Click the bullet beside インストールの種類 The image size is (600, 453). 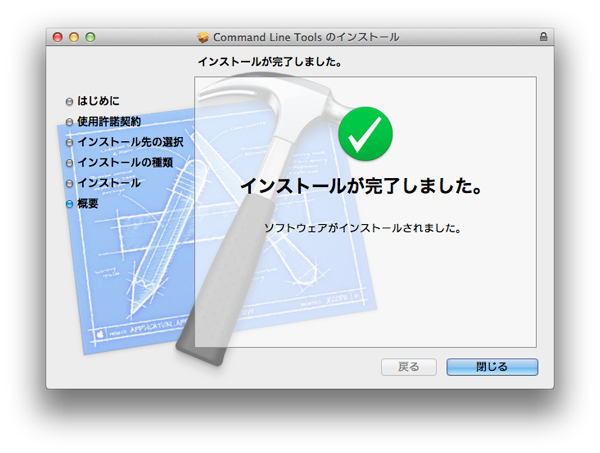tap(69, 163)
